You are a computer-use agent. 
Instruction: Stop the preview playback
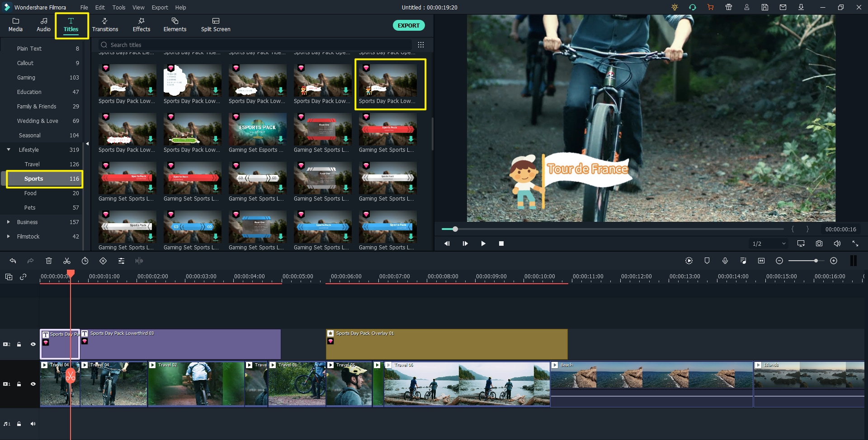coord(501,243)
